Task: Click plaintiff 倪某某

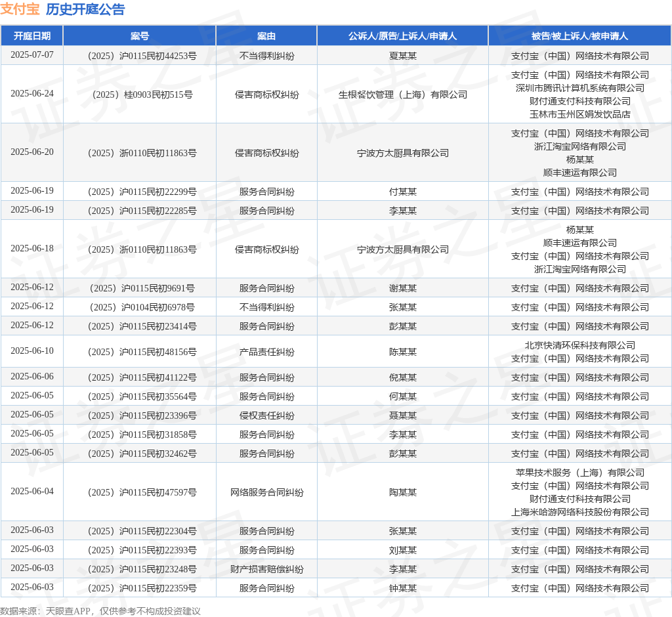Action: 403,377
